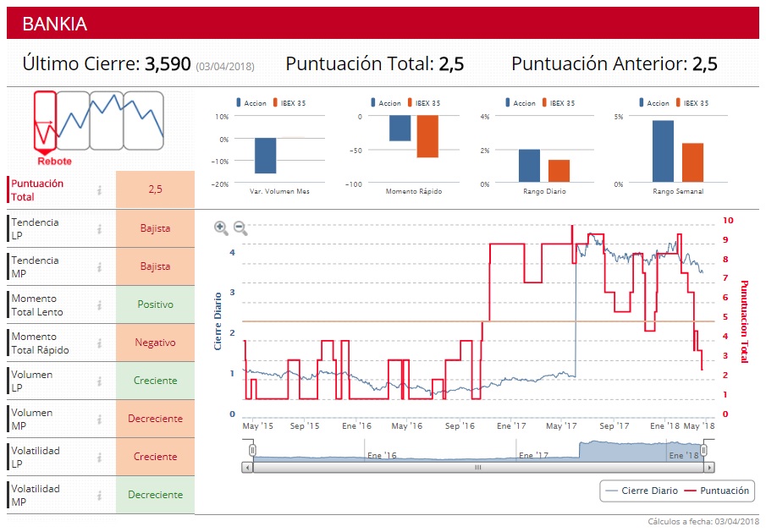Open the info icon for Volumen LP
The height and width of the screenshot is (532, 766).
coord(99,381)
